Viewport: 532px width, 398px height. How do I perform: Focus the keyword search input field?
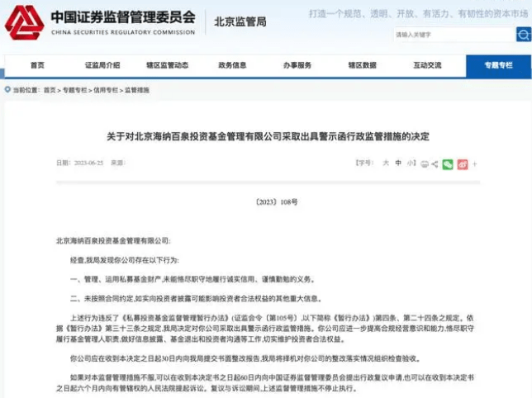[454, 35]
